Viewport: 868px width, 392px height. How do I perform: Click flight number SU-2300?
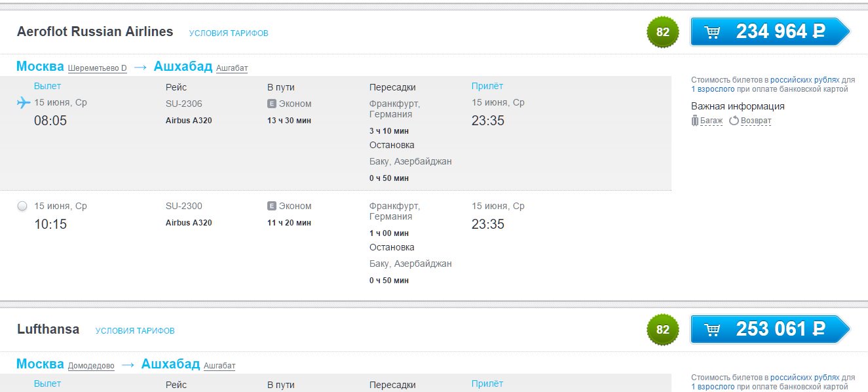[x=184, y=206]
